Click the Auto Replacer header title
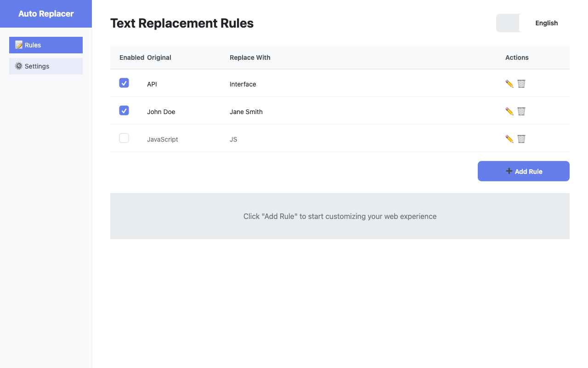Image resolution: width=588 pixels, height=368 pixels. click(x=46, y=14)
